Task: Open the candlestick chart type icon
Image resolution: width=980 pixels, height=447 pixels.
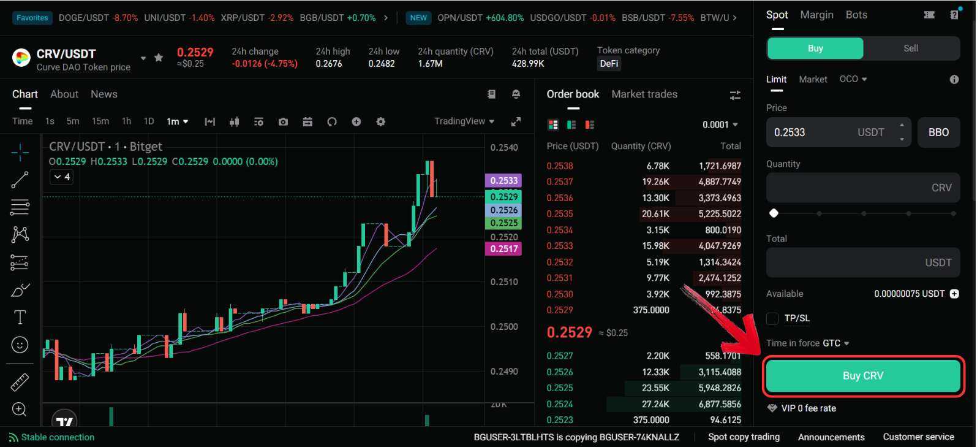Action: tap(234, 121)
